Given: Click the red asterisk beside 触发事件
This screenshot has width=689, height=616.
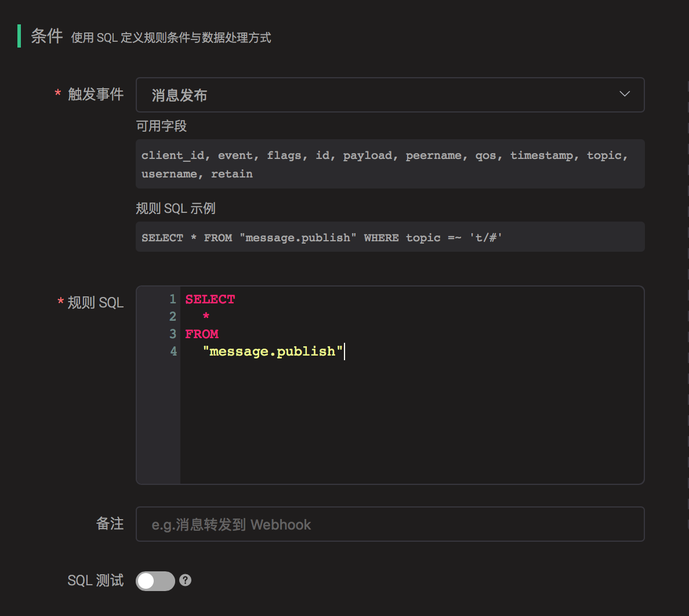Looking at the screenshot, I should click(x=57, y=95).
